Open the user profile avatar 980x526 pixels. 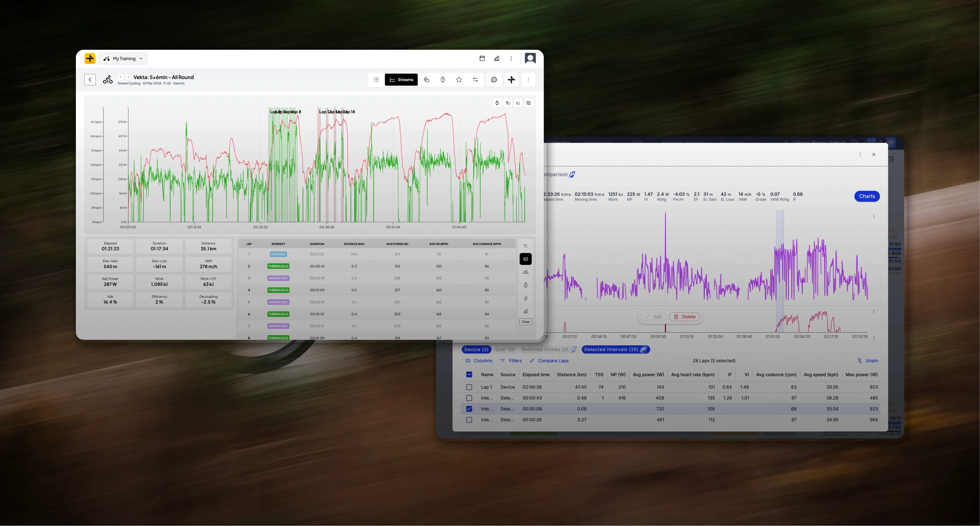click(530, 58)
